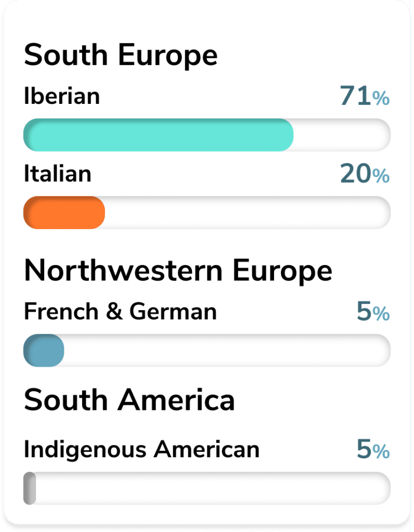This screenshot has height=532, width=414.
Task: Select the French & German label
Action: coord(120,312)
